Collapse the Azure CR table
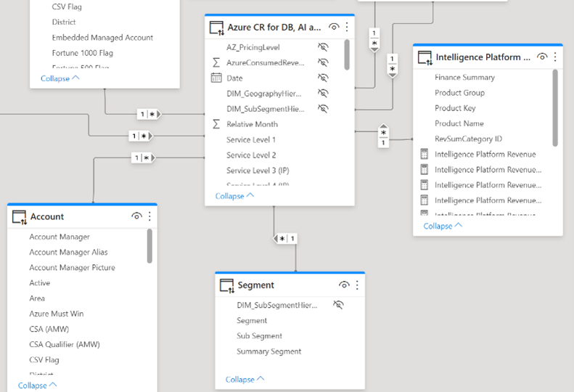The width and height of the screenshot is (574, 392). point(234,196)
